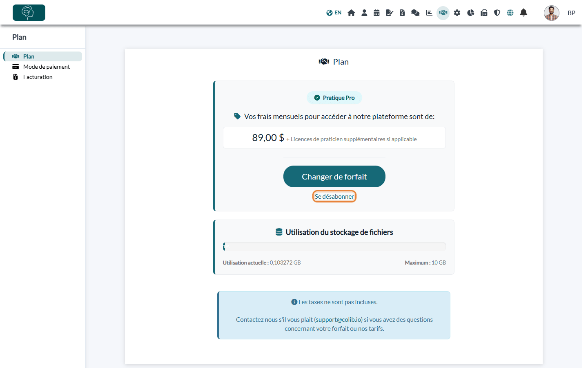Open the pie chart statistics icon

pyautogui.click(x=470, y=13)
